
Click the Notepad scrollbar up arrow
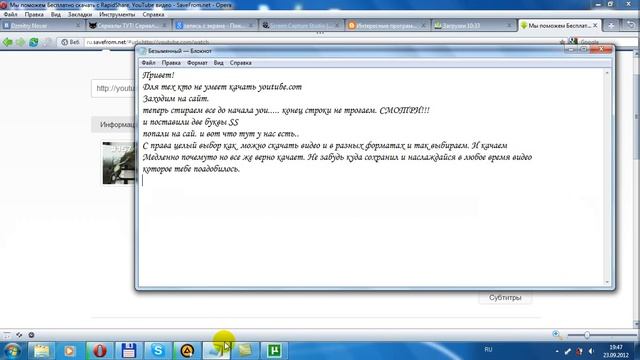(607, 73)
